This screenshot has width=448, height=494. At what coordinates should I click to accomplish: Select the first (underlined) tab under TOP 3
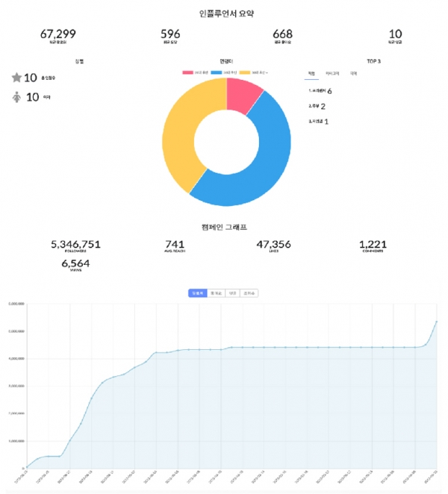[311, 74]
